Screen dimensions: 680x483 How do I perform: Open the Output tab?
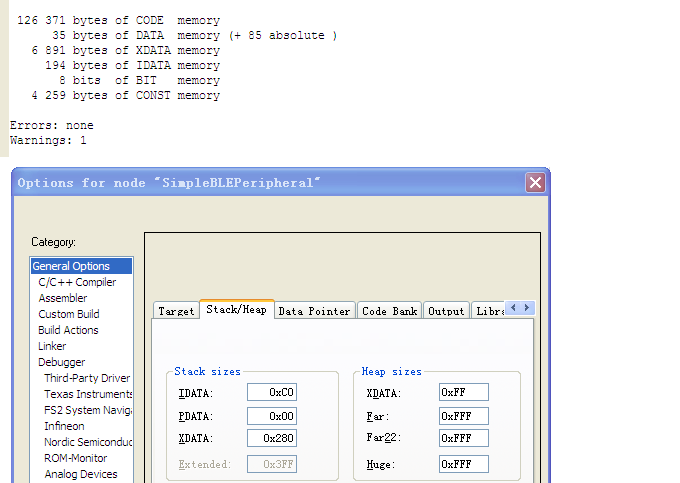446,311
